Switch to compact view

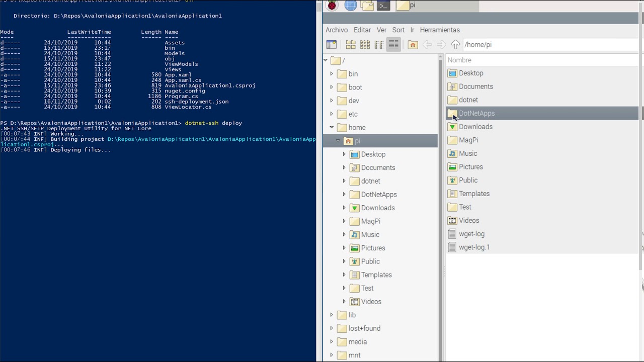[379, 44]
